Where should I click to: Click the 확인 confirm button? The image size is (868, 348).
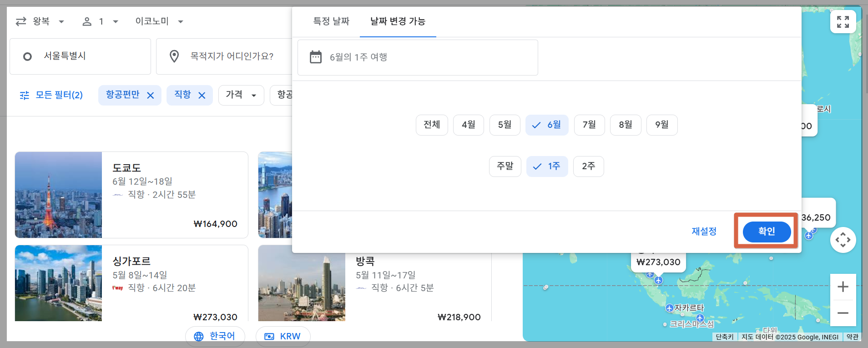pos(767,232)
